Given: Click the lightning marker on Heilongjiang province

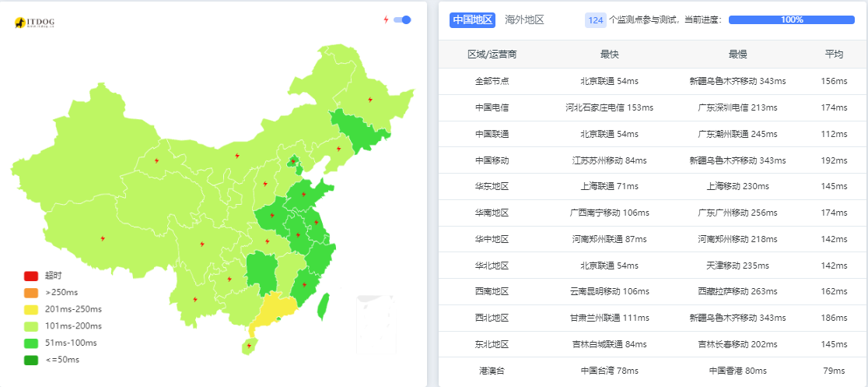Looking at the screenshot, I should tap(370, 100).
